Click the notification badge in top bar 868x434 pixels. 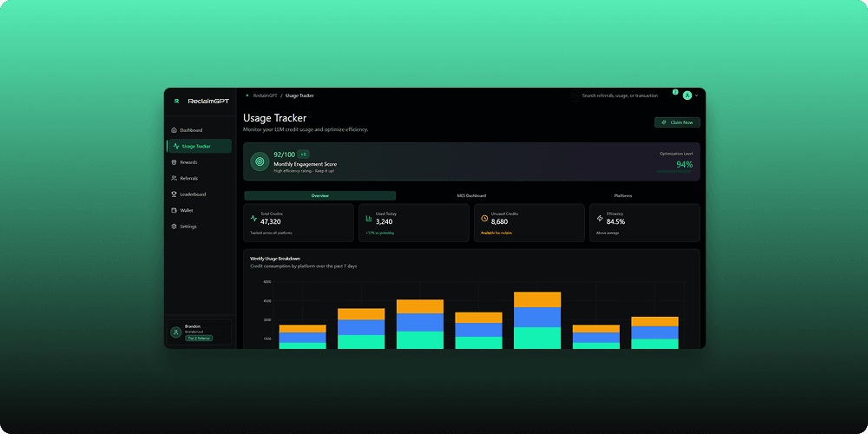[675, 92]
